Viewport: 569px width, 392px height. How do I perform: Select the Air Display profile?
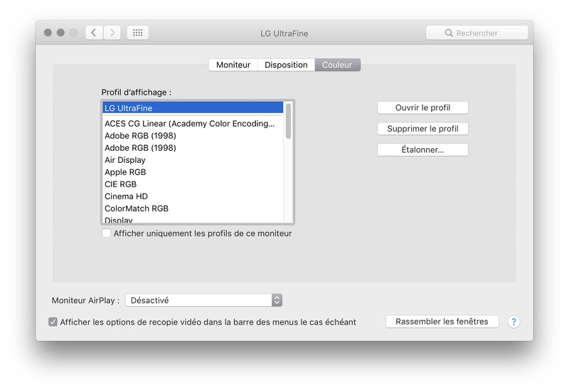point(193,159)
